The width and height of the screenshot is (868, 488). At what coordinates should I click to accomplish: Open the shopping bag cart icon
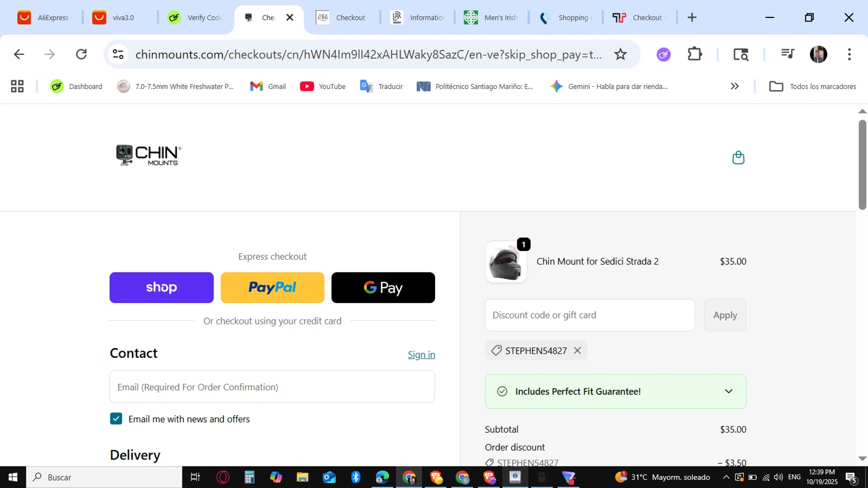(x=738, y=157)
